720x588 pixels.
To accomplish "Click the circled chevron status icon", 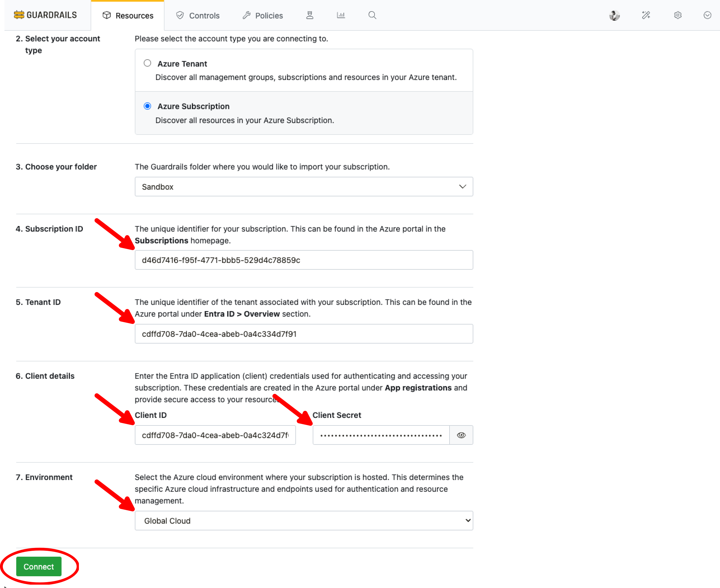I will coord(707,15).
